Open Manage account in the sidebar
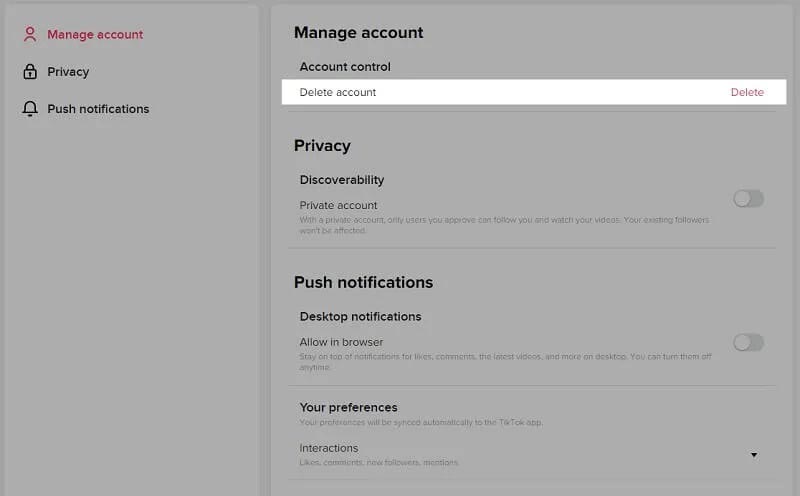Viewport: 800px width, 496px height. click(95, 34)
